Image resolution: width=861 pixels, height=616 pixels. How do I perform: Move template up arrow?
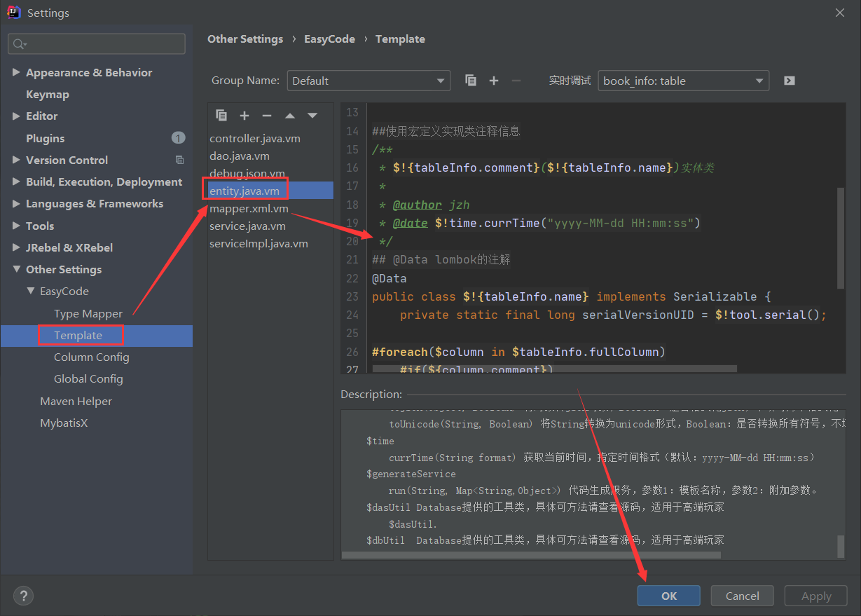point(290,116)
